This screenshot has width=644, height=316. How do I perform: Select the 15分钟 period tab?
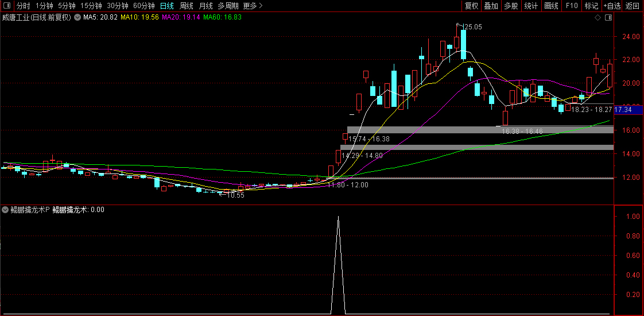tap(91, 6)
